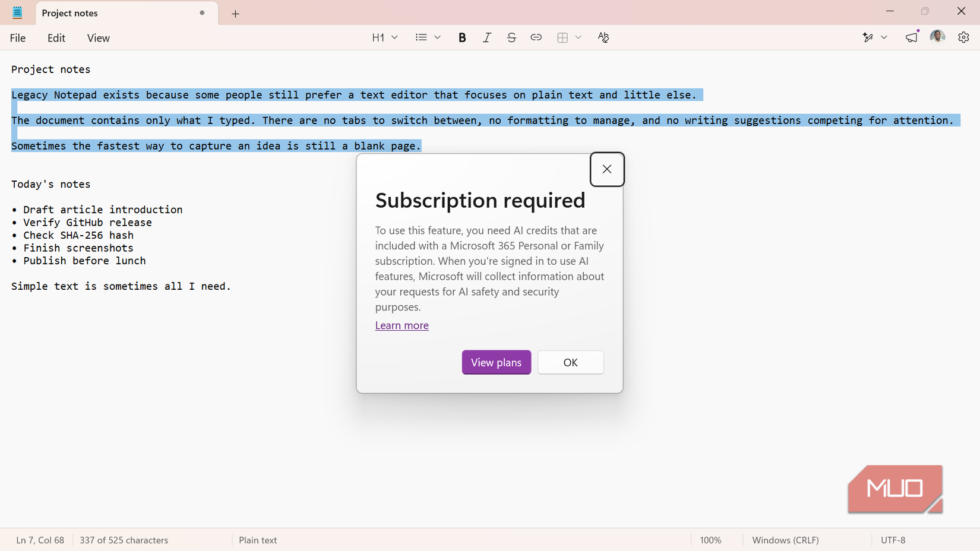Click OK in the subscription dialog
The height and width of the screenshot is (551, 980).
tap(570, 362)
